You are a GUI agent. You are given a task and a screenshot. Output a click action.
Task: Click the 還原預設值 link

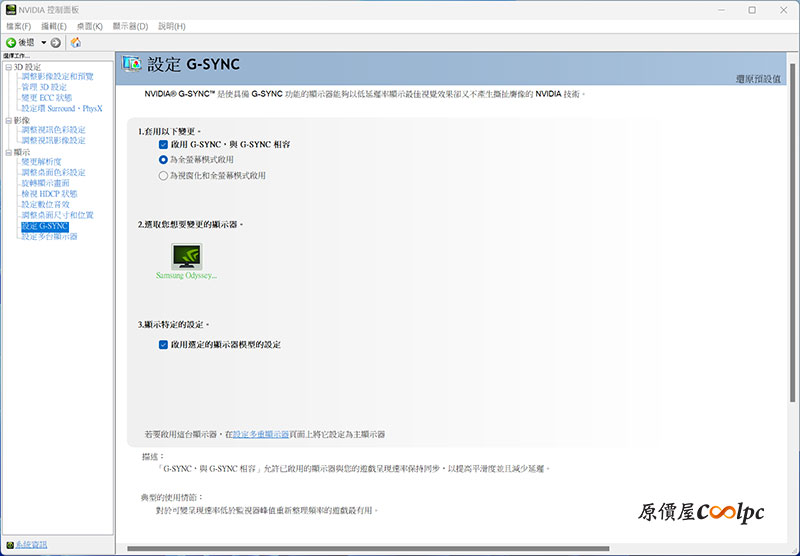coord(758,79)
